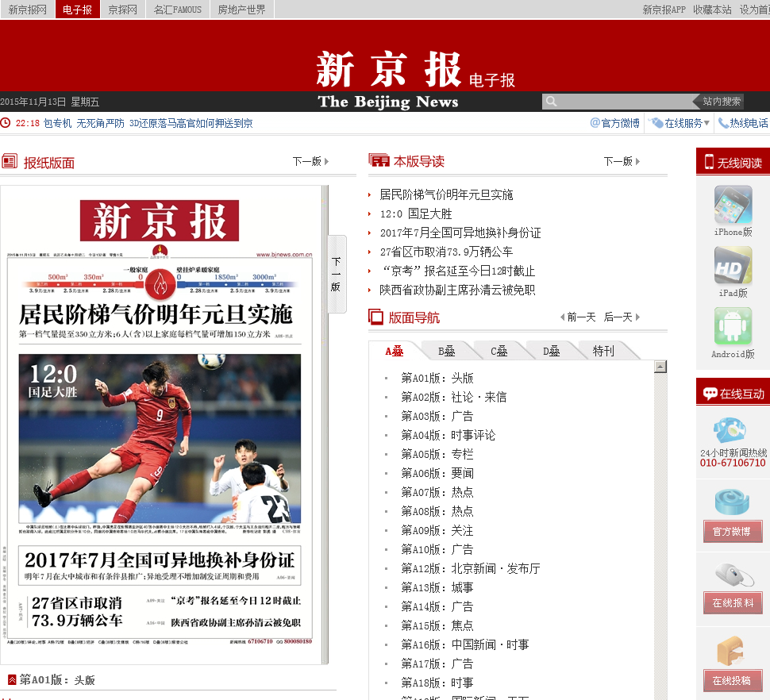Open 第A09版：关注
Image resolution: width=770 pixels, height=700 pixels.
tap(437, 531)
